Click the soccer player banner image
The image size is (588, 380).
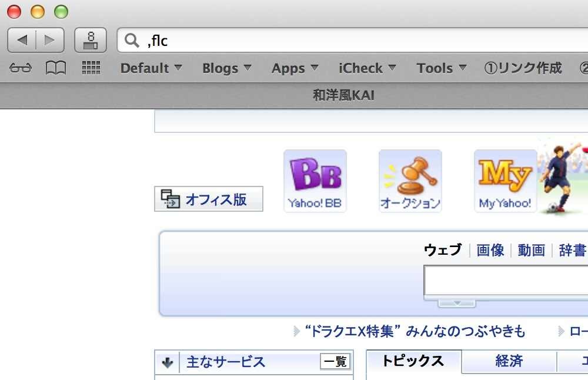(563, 176)
